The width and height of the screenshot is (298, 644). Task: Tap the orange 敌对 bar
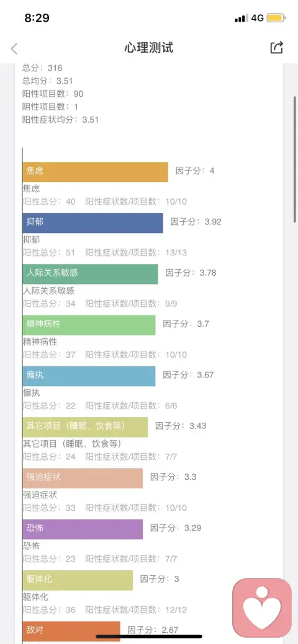[x=71, y=631]
